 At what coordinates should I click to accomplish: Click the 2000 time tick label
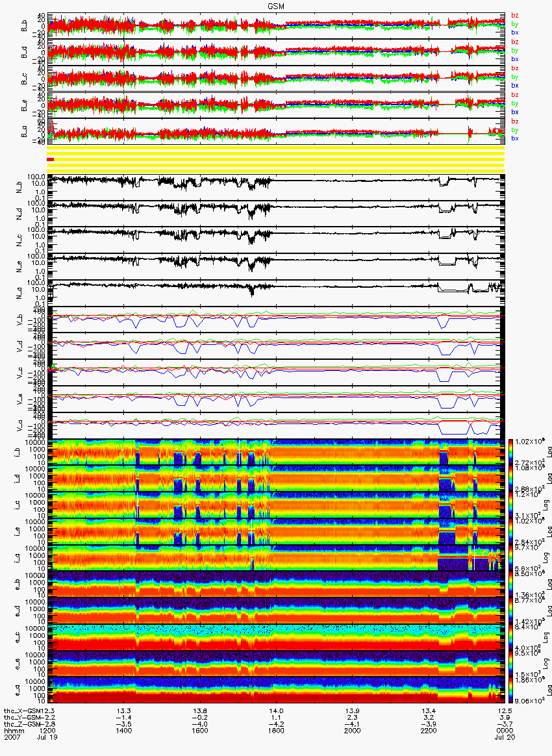point(353,731)
